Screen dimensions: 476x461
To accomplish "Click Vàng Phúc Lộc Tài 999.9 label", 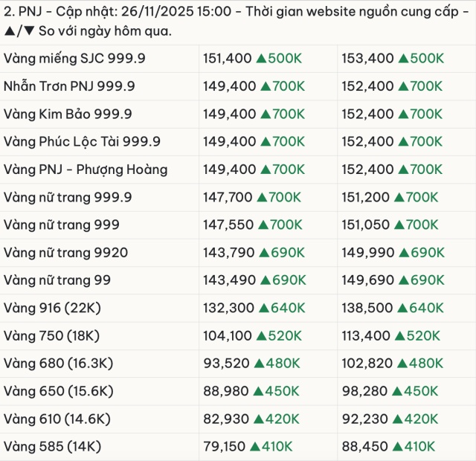I will pos(82,141).
